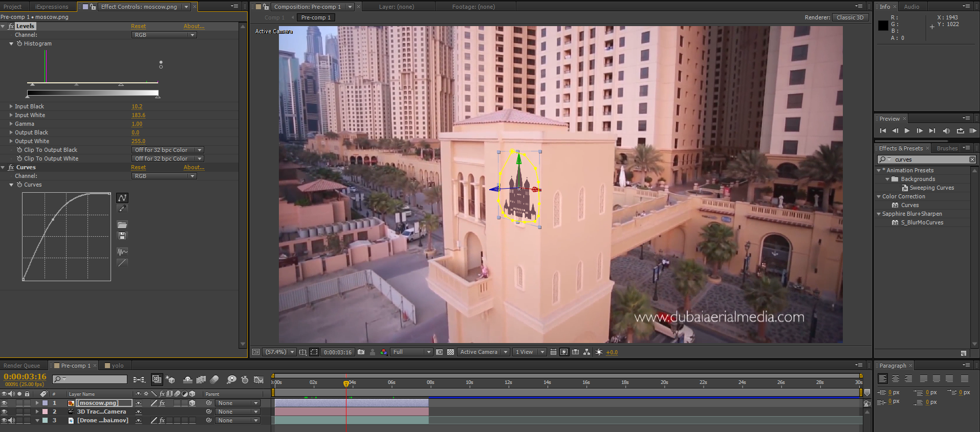Reset curve to straight line icon
The image size is (980, 432).
pyautogui.click(x=122, y=263)
